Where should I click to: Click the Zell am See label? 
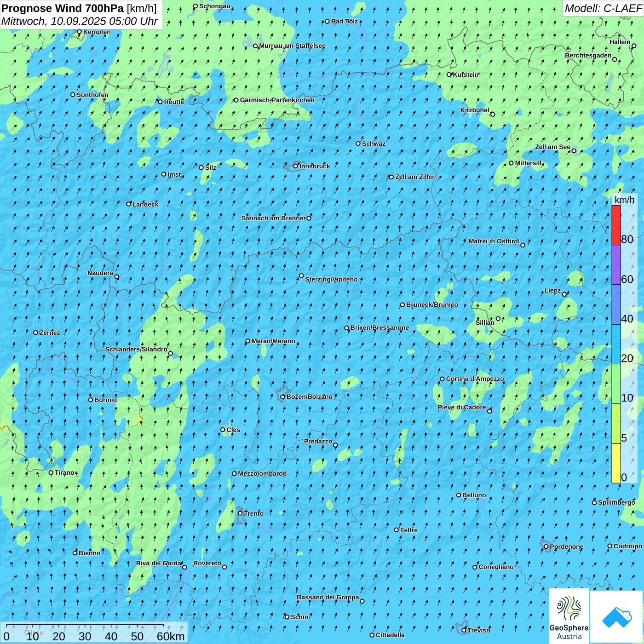click(x=552, y=147)
